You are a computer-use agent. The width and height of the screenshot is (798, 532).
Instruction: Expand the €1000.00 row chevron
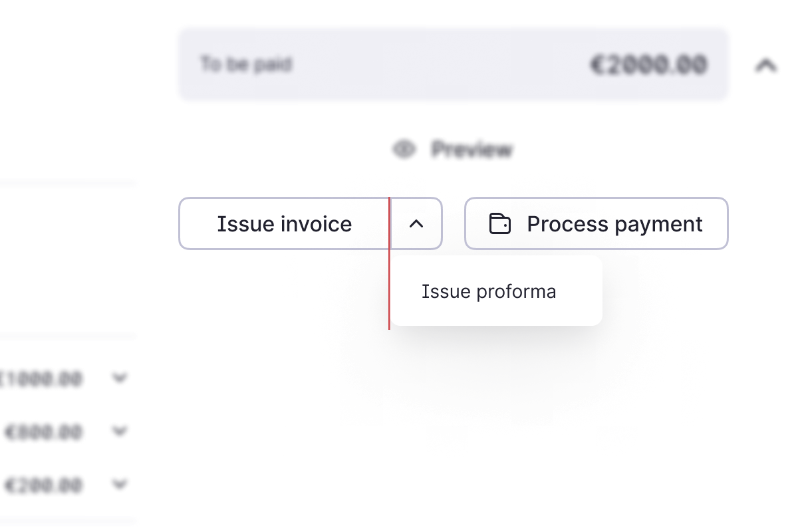pyautogui.click(x=120, y=378)
